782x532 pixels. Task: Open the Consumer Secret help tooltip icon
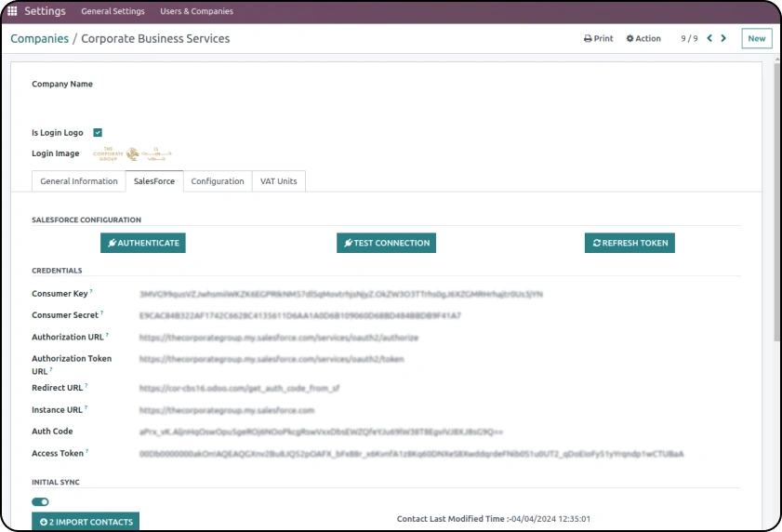[101, 313]
